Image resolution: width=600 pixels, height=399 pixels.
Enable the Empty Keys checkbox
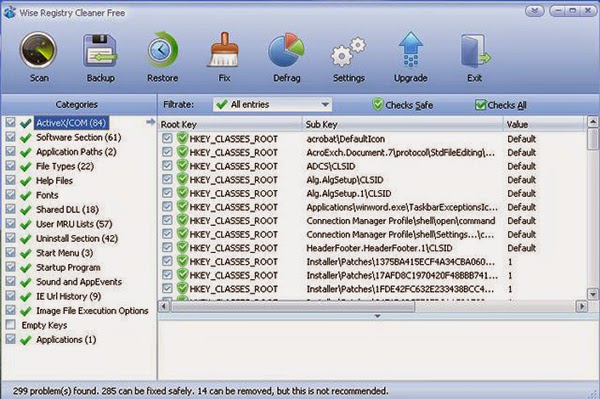tap(11, 325)
